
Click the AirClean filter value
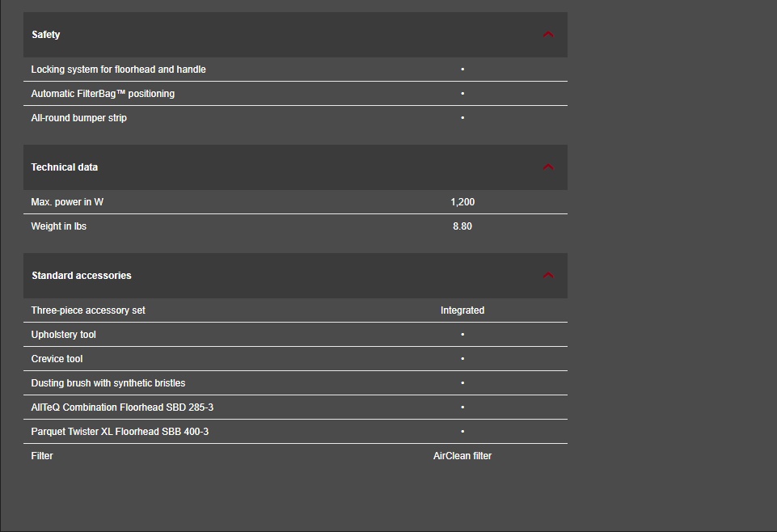pos(462,456)
